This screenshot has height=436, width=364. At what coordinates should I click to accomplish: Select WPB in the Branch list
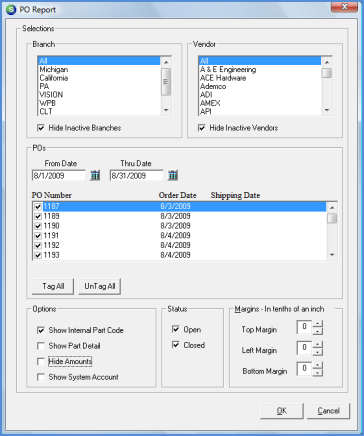99,103
